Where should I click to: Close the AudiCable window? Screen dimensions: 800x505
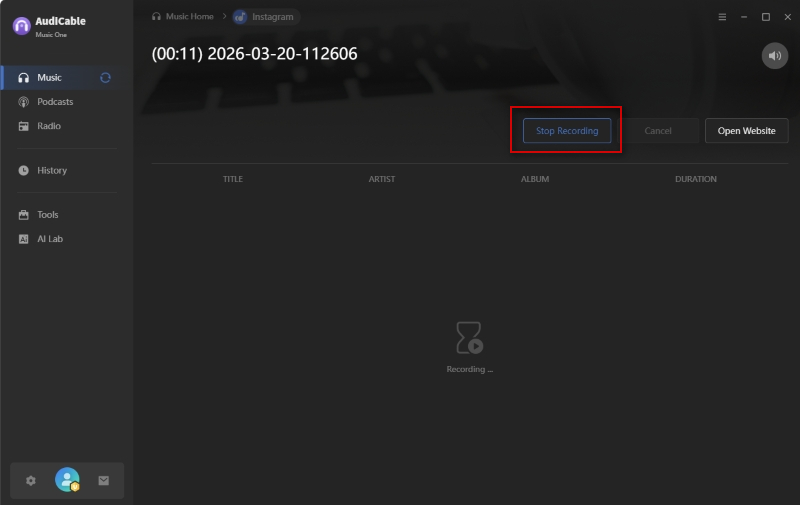788,17
